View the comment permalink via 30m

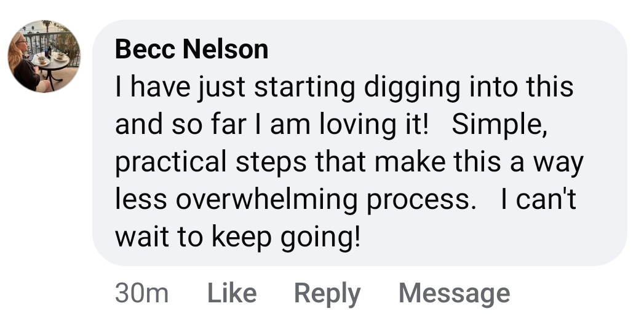coord(141,293)
